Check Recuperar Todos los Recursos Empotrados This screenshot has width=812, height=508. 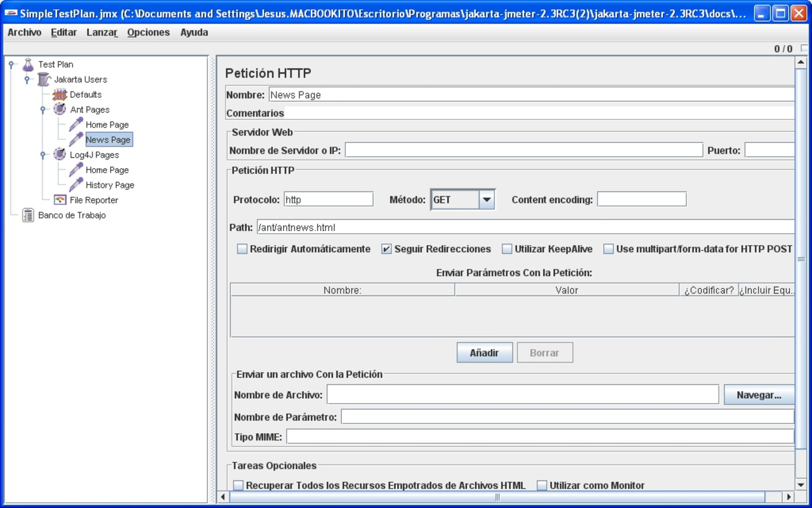tap(238, 485)
